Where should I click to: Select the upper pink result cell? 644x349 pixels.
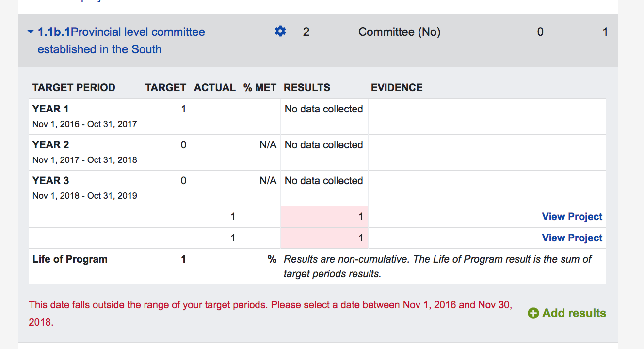(324, 217)
